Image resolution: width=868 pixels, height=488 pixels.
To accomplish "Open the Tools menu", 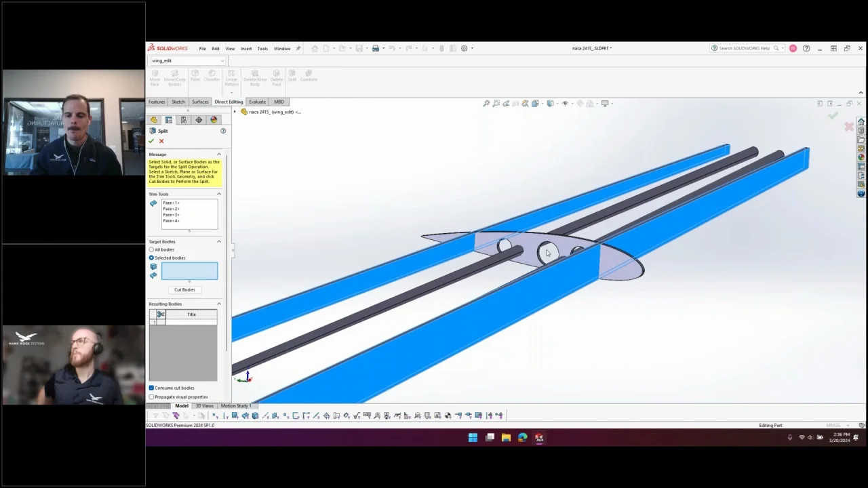I will tap(262, 48).
